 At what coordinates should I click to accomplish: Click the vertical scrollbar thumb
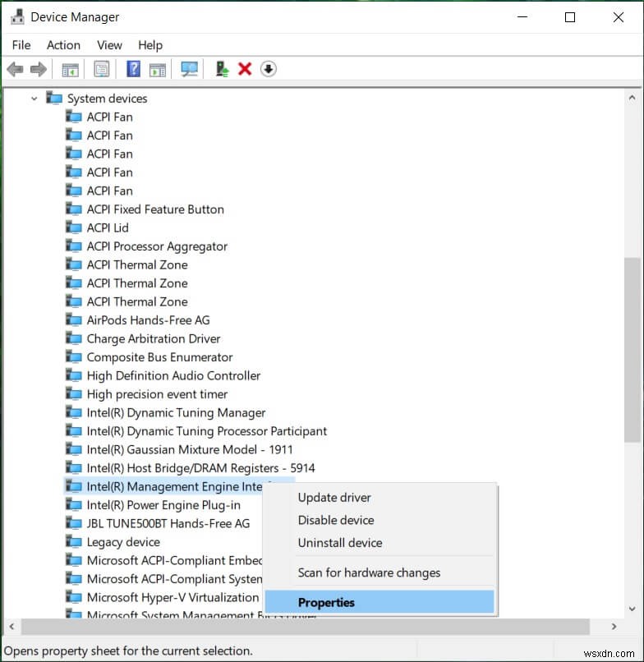coord(632,350)
